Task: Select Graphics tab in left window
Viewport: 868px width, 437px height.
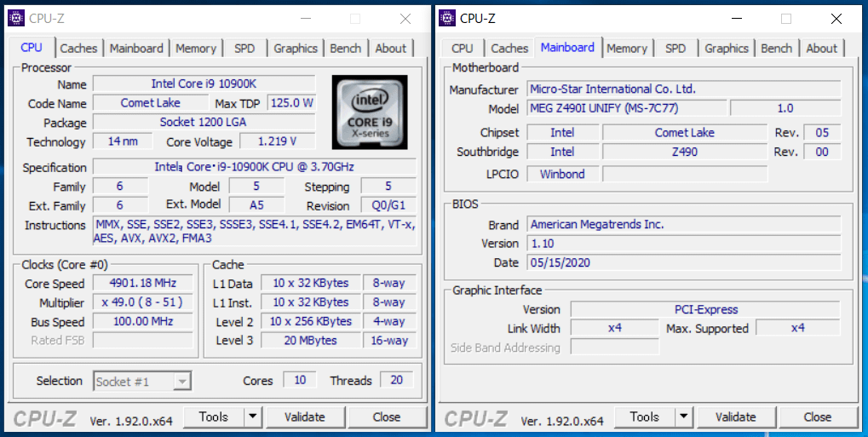Action: pyautogui.click(x=296, y=49)
